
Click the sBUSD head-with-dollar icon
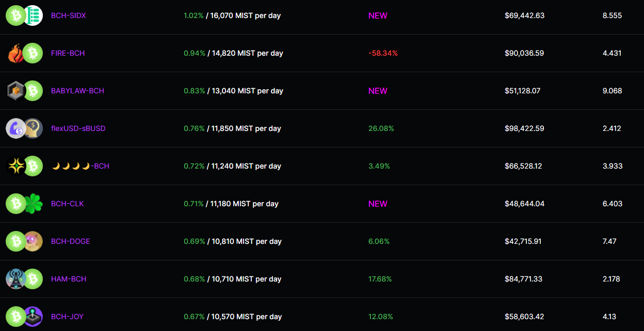33,128
